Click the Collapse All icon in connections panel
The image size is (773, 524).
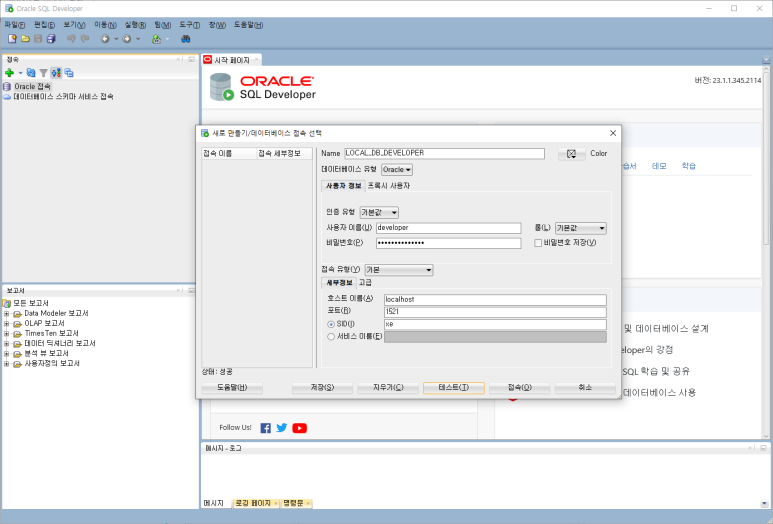69,73
